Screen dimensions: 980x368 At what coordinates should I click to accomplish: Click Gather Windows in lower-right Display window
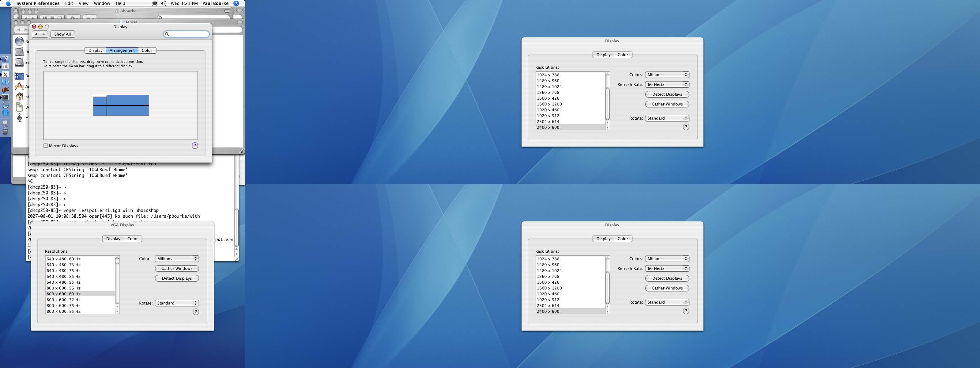667,288
